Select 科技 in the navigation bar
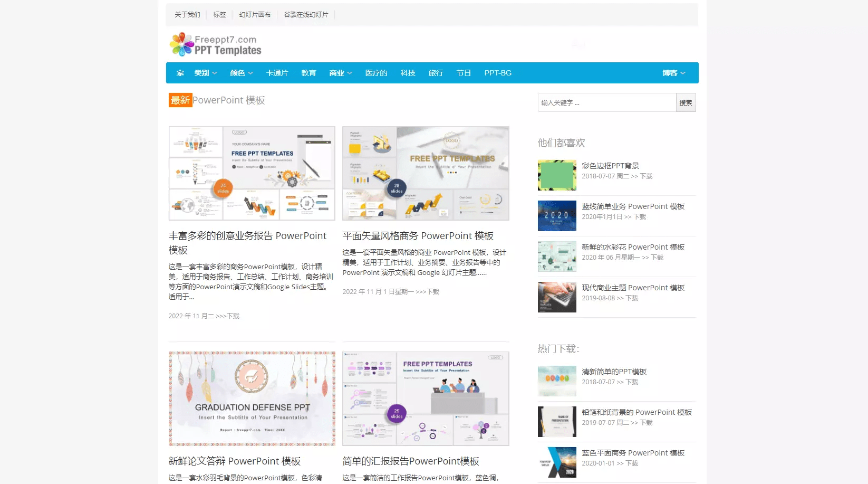Viewport: 868px width, 484px height. pos(408,73)
